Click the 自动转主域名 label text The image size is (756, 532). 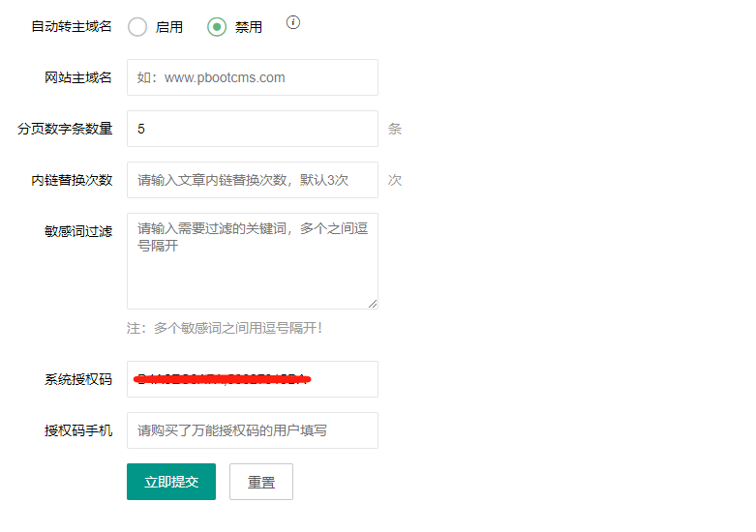pos(72,27)
